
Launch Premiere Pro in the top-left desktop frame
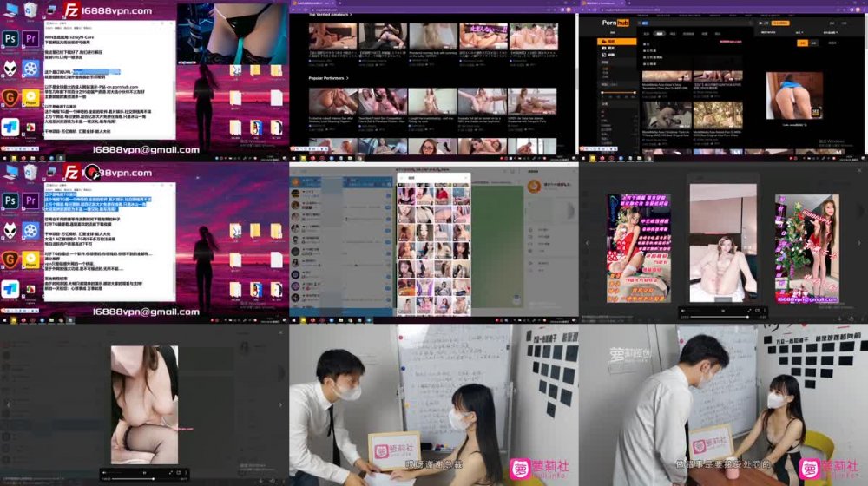coord(31,39)
